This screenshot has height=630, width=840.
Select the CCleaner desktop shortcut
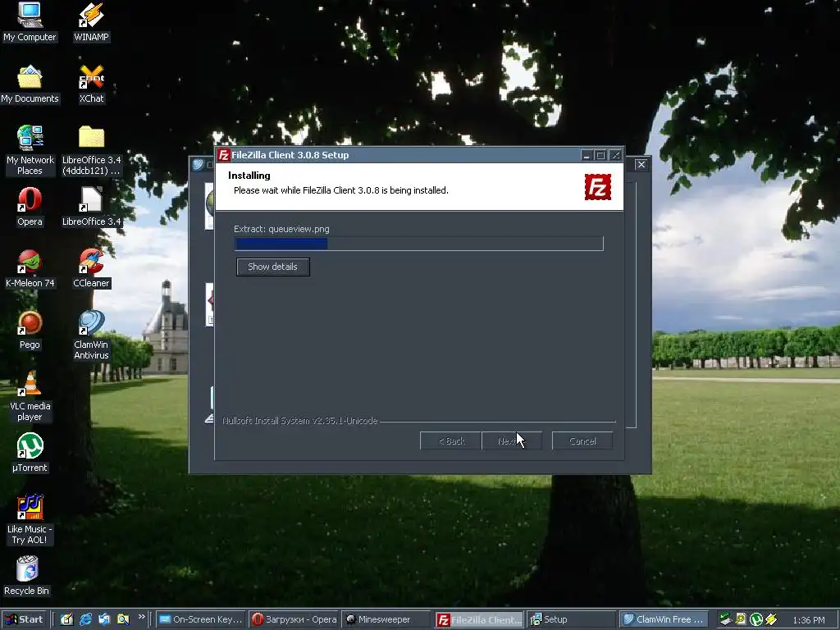pyautogui.click(x=91, y=268)
